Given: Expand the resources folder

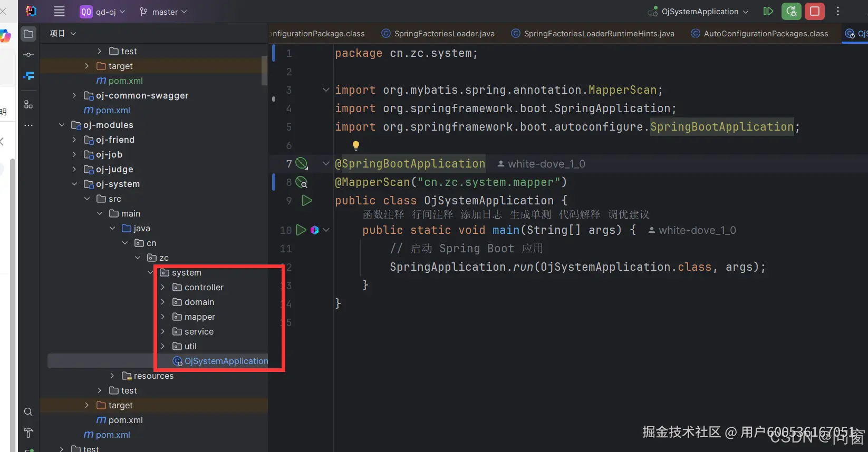Looking at the screenshot, I should 112,376.
